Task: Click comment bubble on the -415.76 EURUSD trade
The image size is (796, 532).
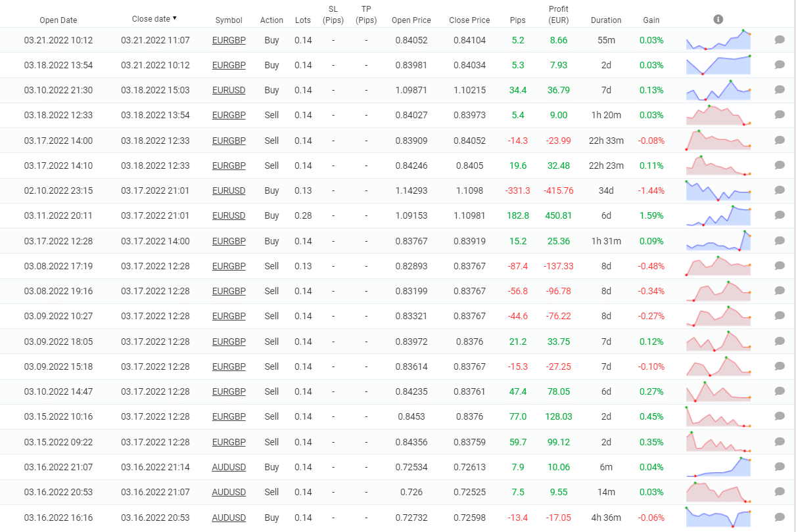Action: (780, 190)
